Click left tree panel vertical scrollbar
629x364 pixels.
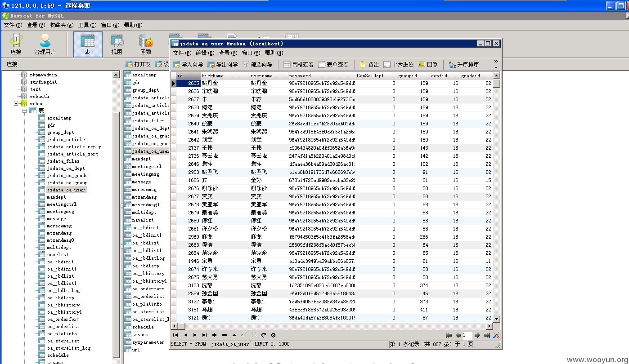(116, 218)
